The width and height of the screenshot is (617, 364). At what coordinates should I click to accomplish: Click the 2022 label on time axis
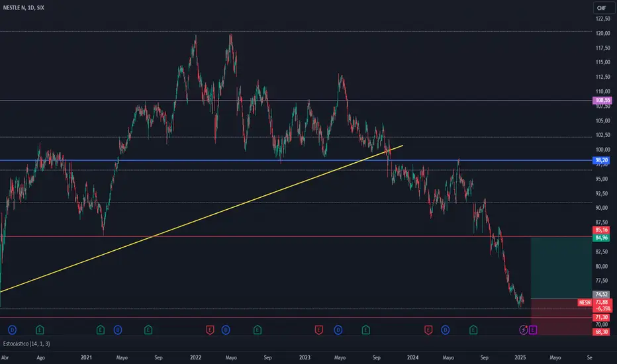195,357
